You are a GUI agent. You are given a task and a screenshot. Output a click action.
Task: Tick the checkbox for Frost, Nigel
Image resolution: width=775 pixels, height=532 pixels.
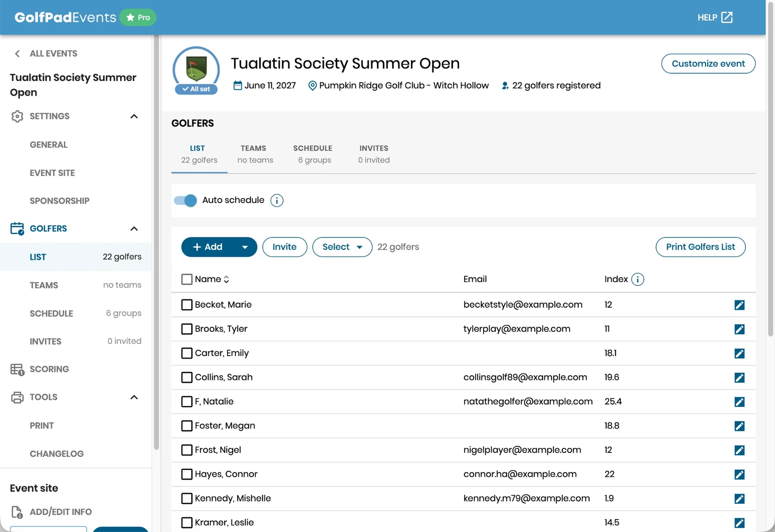pyautogui.click(x=186, y=450)
